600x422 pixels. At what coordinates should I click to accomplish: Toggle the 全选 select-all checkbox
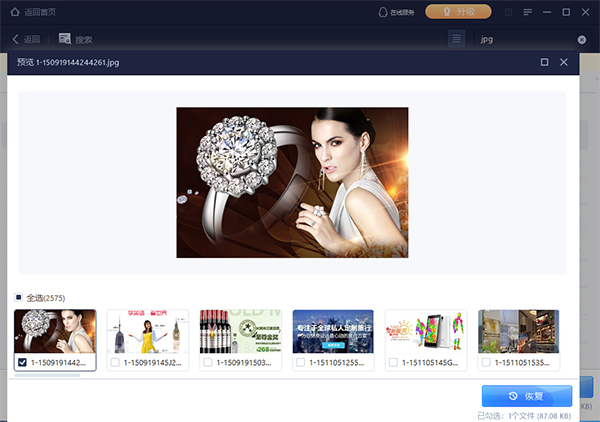[x=19, y=297]
